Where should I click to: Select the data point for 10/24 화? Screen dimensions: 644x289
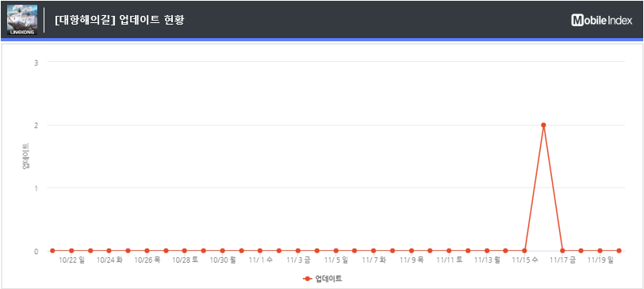point(109,250)
